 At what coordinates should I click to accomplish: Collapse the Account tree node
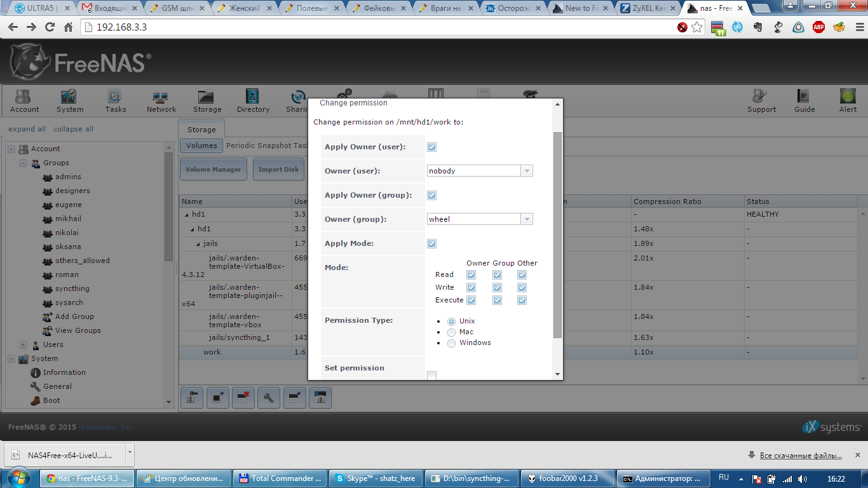click(x=11, y=149)
